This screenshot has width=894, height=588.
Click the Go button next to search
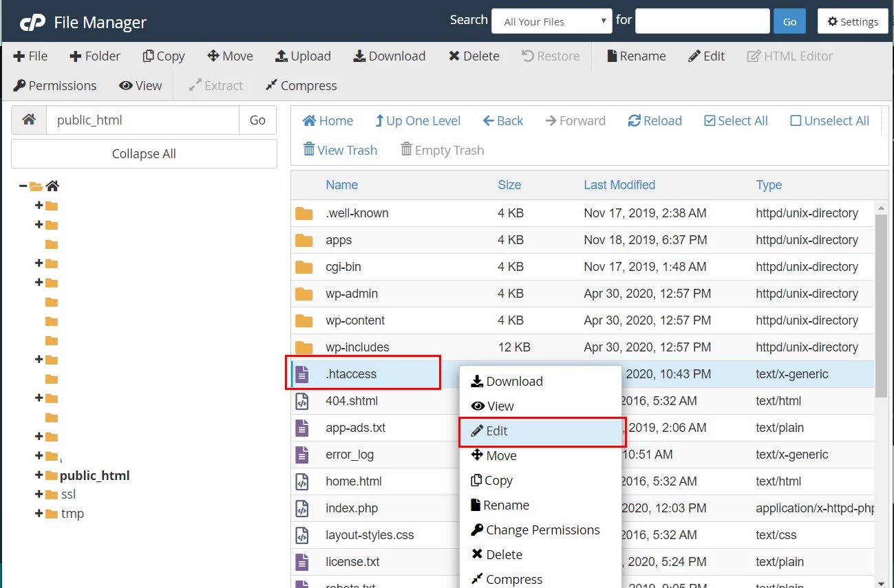pyautogui.click(x=789, y=21)
